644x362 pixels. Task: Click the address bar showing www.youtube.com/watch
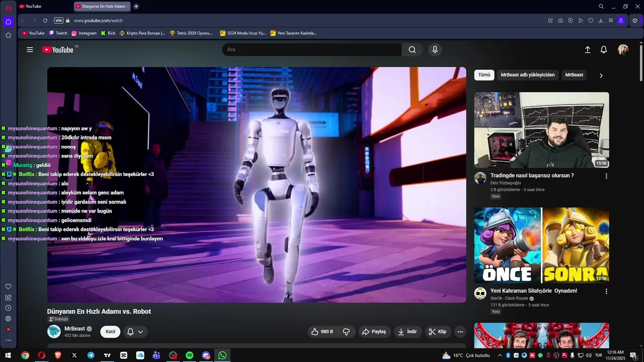(x=98, y=21)
